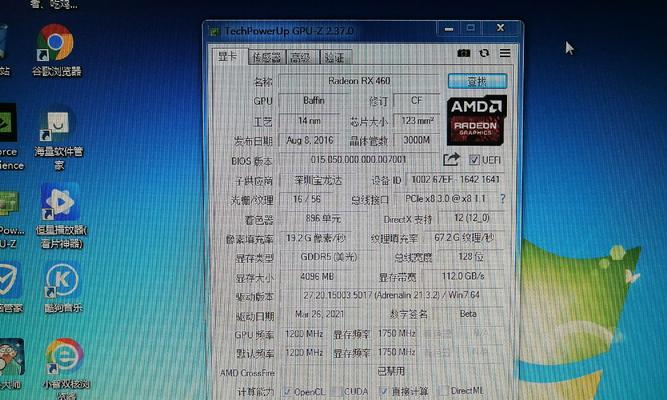
Task: Click the DirectX support 12 (12_0) value
Action: [x=471, y=218]
